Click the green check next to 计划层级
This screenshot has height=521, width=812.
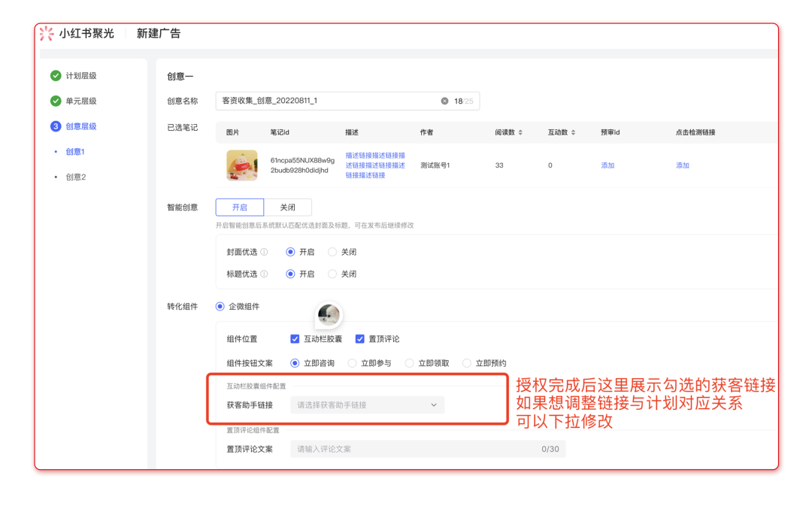click(x=56, y=76)
